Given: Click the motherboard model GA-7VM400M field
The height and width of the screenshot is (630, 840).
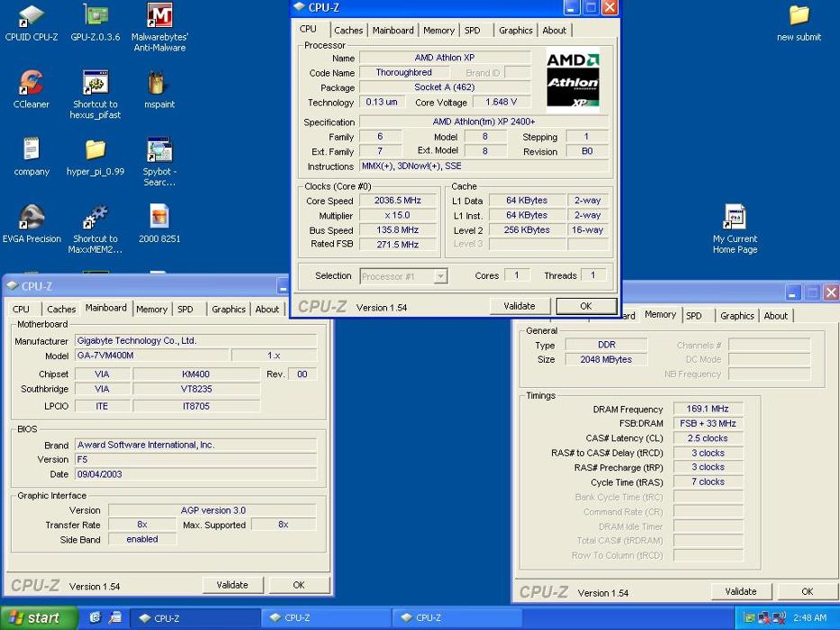Looking at the screenshot, I should [152, 355].
